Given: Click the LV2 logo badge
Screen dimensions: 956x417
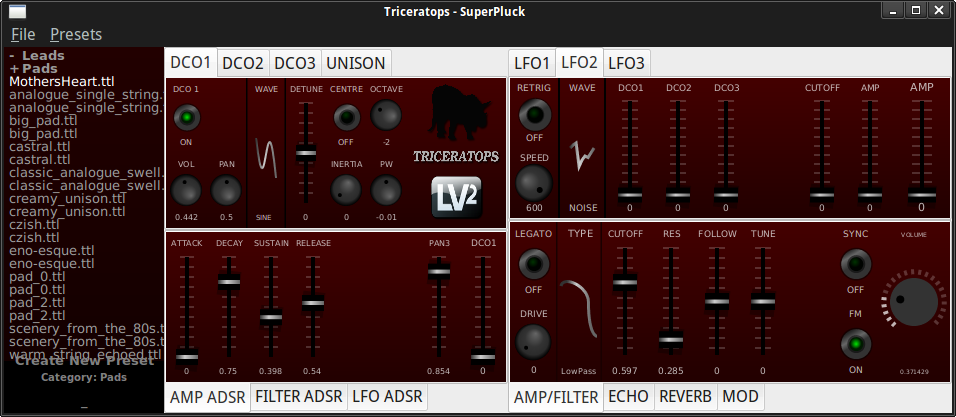Looking at the screenshot, I should coord(456,197).
